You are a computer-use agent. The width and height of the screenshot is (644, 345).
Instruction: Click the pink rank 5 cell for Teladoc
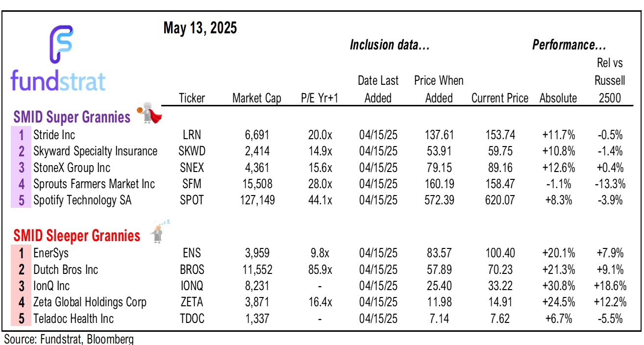pyautogui.click(x=21, y=319)
